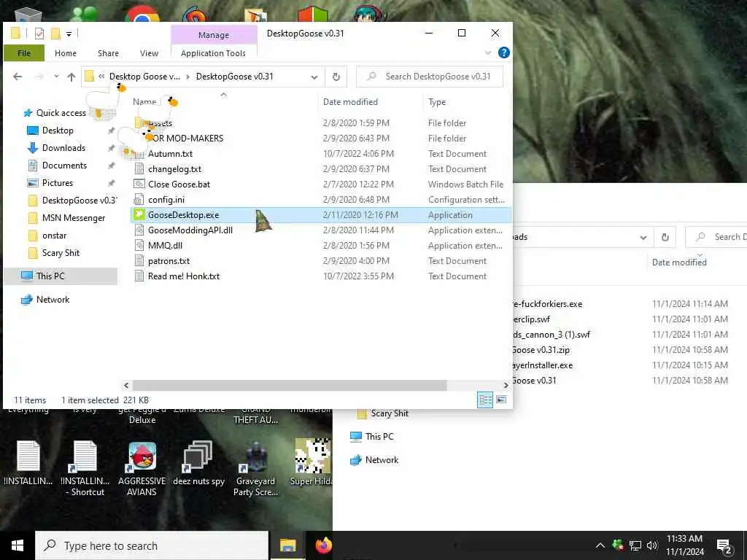Click the Manage contextual tab

tap(214, 35)
